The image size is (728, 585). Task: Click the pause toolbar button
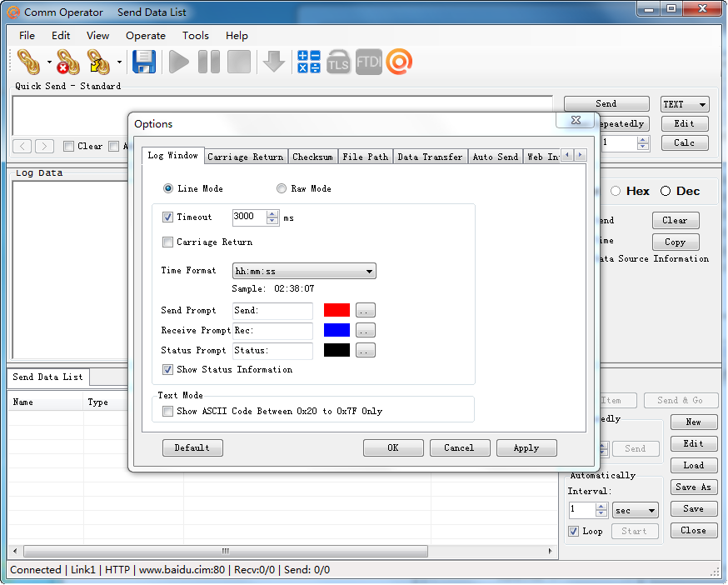(x=209, y=62)
